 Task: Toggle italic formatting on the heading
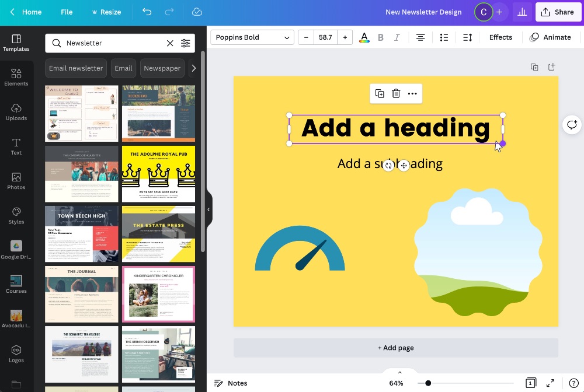click(x=398, y=37)
